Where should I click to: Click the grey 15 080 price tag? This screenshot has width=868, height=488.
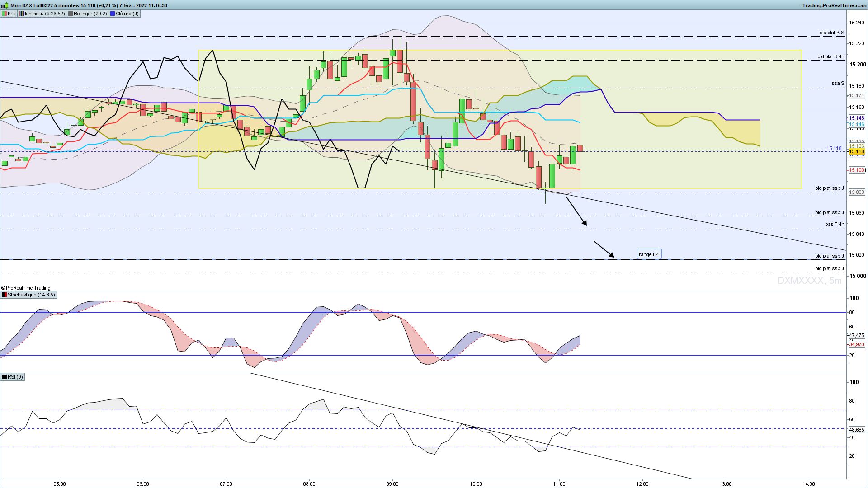[x=857, y=192]
